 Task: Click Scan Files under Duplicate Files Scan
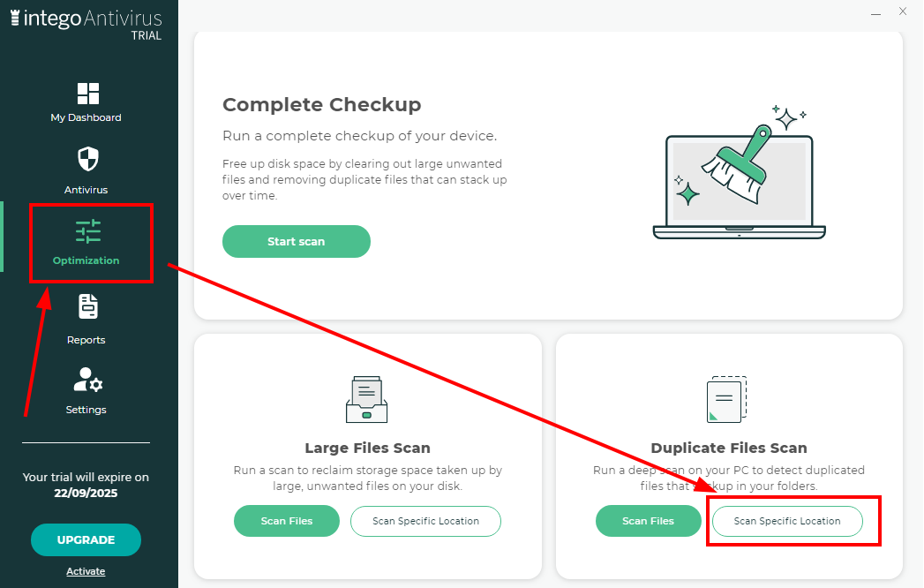click(649, 521)
